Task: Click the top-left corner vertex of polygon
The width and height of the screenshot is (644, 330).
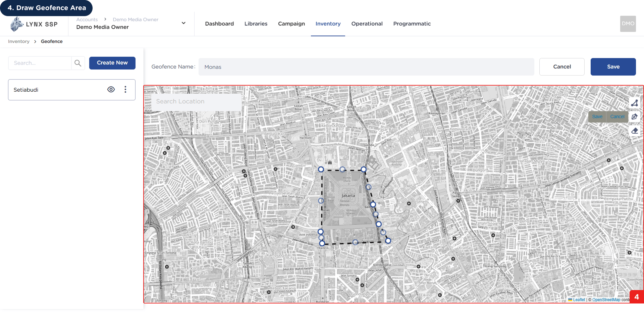Action: coord(321,170)
